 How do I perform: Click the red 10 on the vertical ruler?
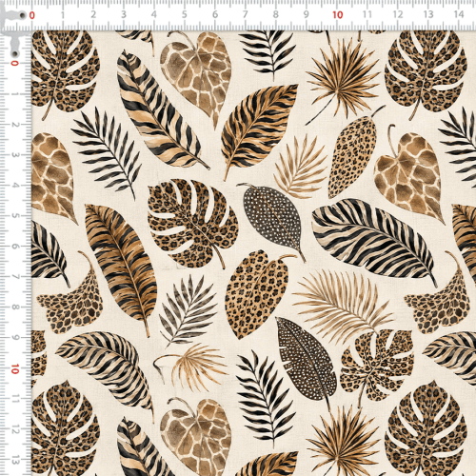(14, 369)
